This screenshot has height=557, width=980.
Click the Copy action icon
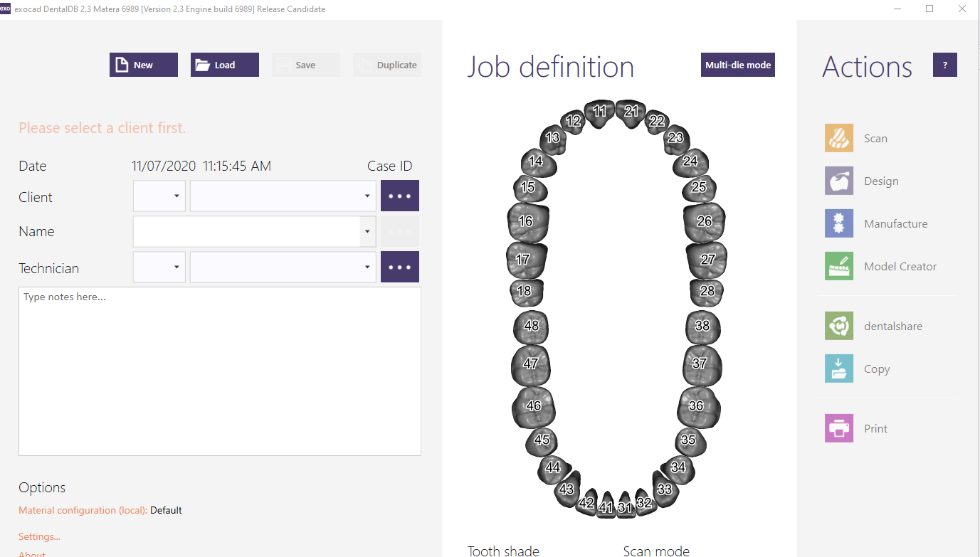[839, 368]
